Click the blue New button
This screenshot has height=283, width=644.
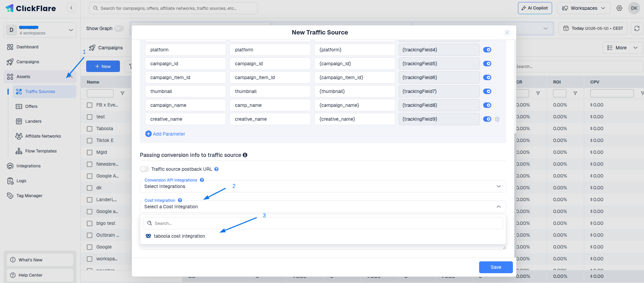[103, 66]
